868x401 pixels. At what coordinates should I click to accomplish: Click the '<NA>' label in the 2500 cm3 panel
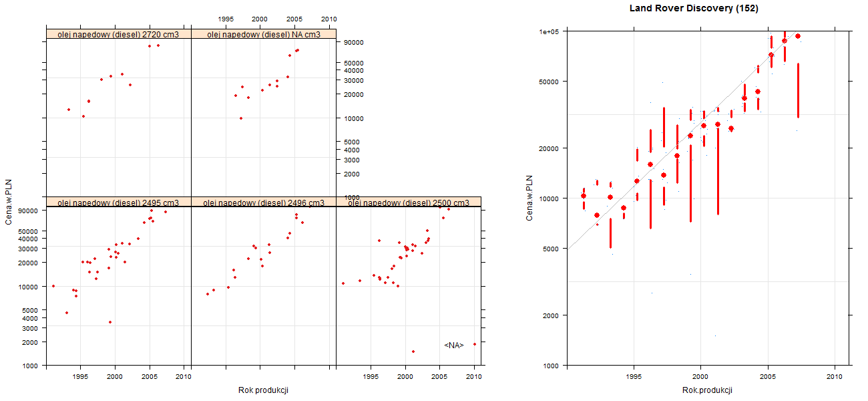click(453, 346)
